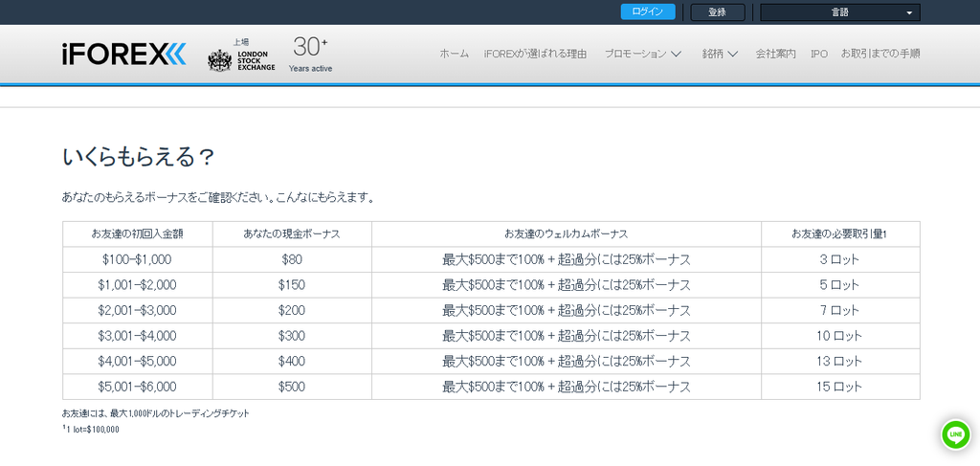
Task: Open お取引までの手順 page
Action: (880, 54)
